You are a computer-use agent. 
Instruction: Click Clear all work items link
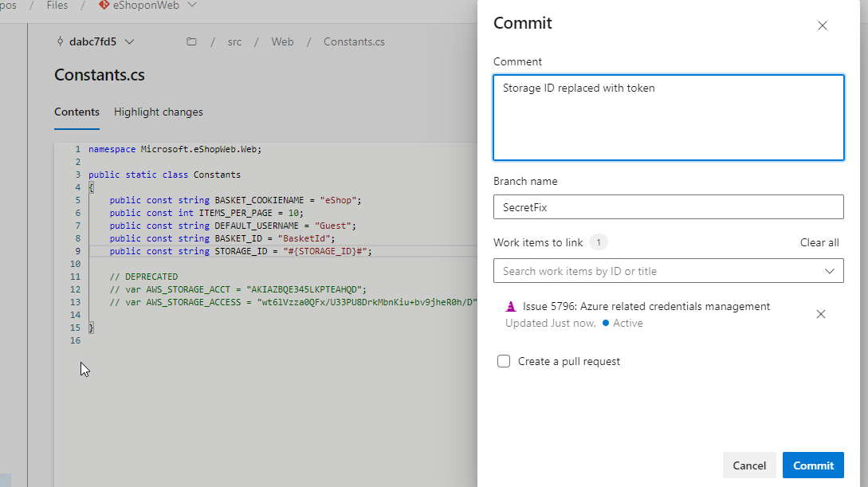[x=819, y=242]
